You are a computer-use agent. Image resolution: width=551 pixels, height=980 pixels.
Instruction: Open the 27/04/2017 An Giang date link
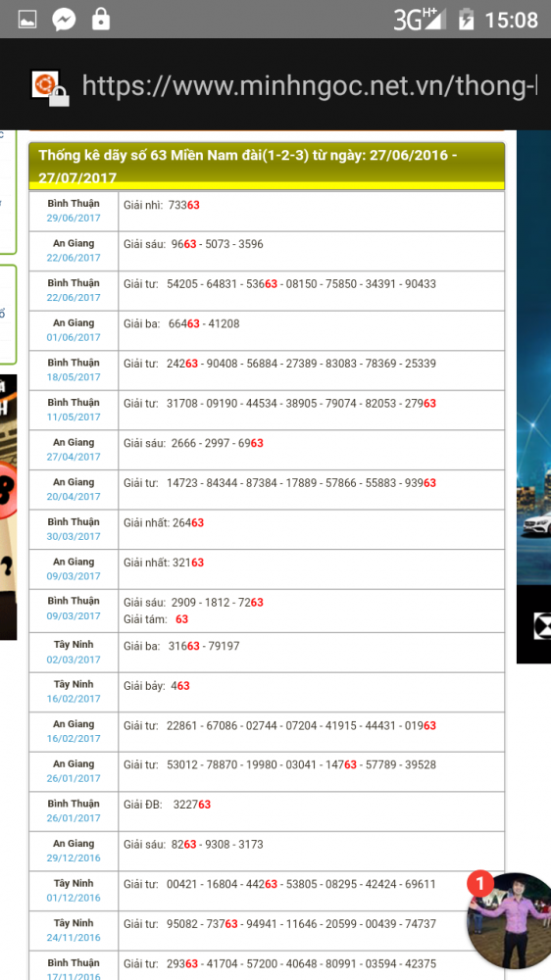(74, 457)
